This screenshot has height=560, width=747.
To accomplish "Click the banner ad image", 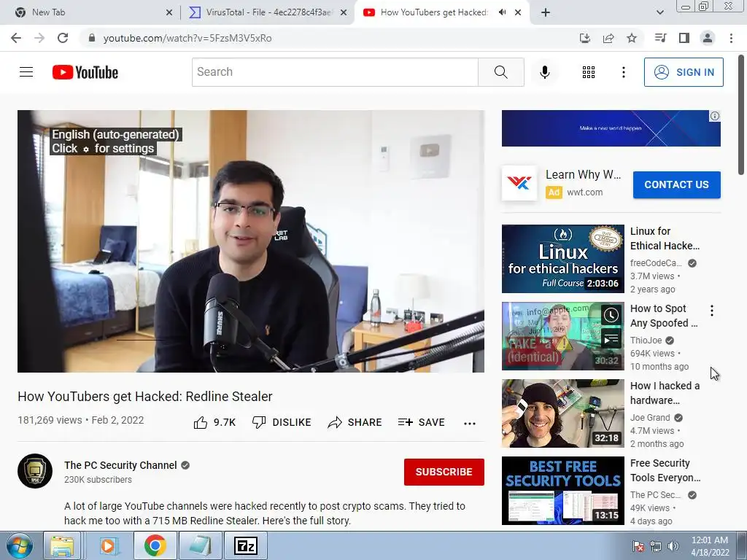I will click(x=611, y=128).
